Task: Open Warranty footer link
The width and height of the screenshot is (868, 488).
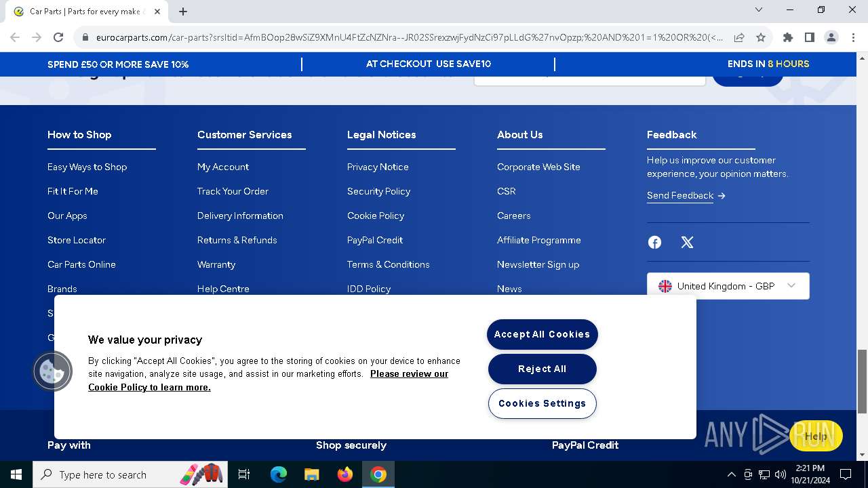Action: pos(216,264)
